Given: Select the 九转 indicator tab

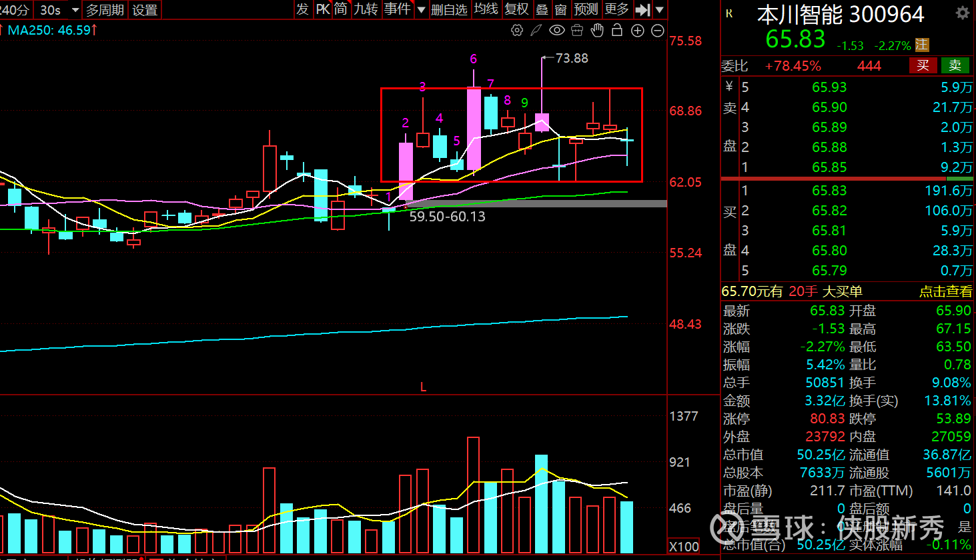Looking at the screenshot, I should coord(366,9).
